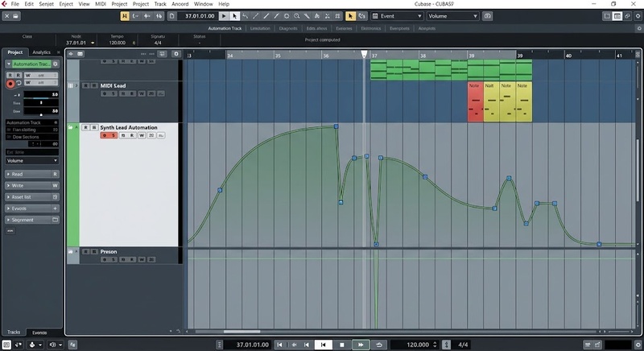The image size is (644, 351).
Task: Click the new document icon before position display
Action: tap(171, 16)
